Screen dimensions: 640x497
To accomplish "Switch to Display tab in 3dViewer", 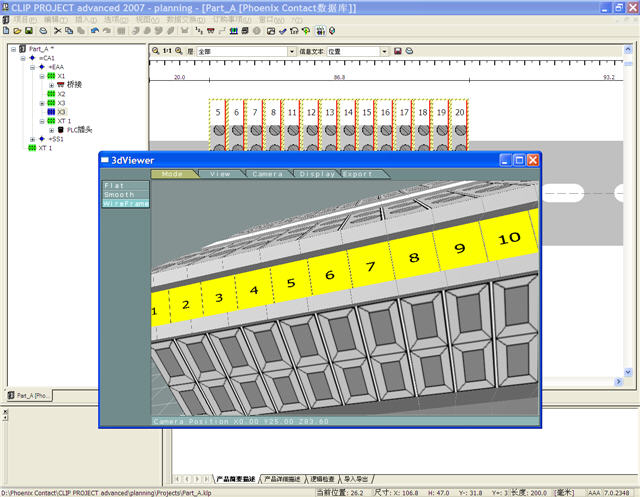I will click(x=317, y=174).
